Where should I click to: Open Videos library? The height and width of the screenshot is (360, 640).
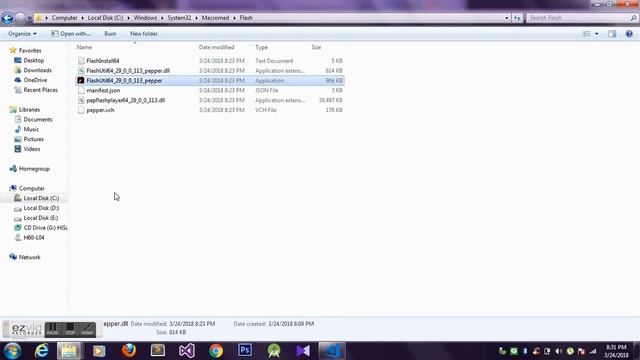(32, 149)
